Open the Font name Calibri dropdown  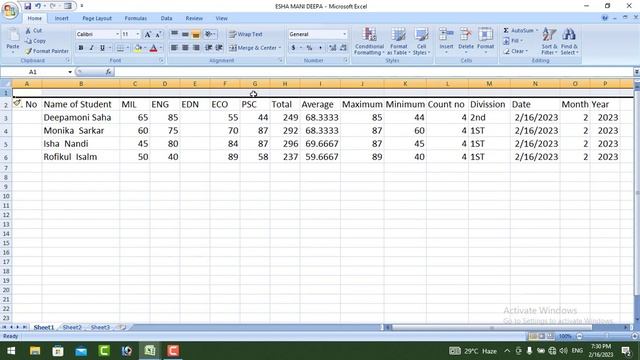[x=117, y=34]
